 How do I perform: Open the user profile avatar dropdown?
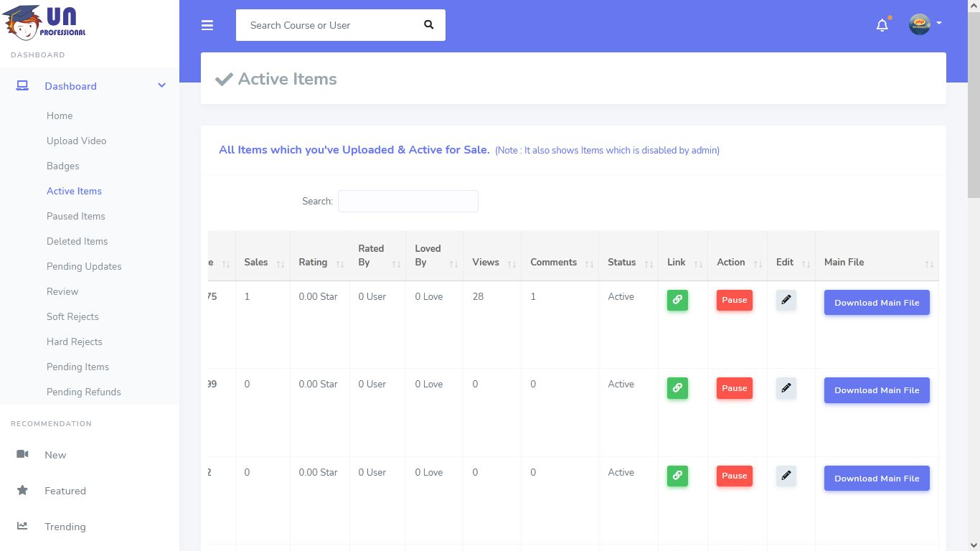coord(925,24)
